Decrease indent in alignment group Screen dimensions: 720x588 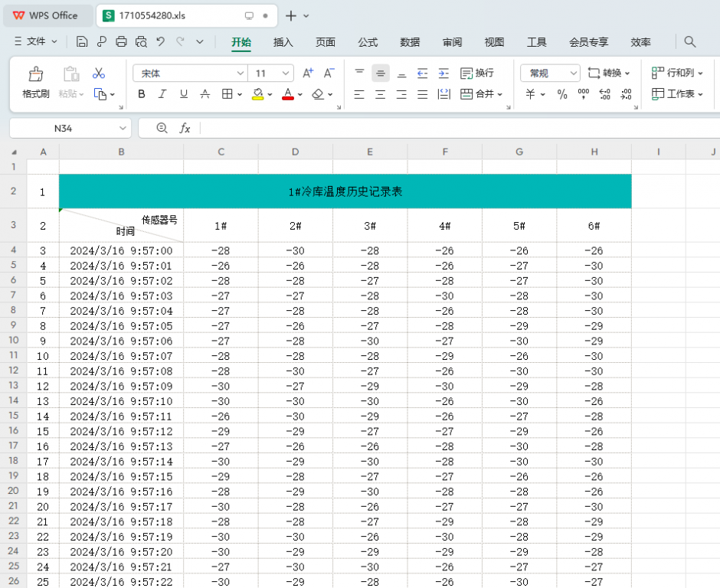click(423, 73)
